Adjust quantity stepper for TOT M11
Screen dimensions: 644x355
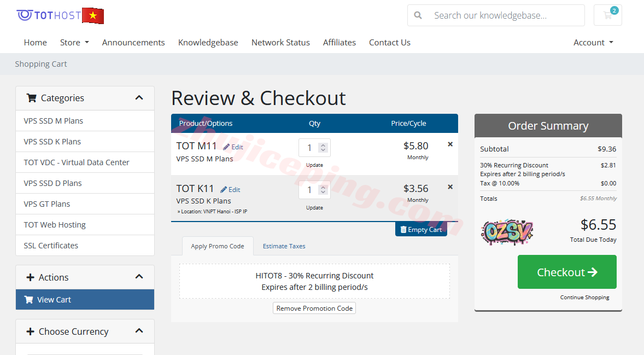coord(323,148)
